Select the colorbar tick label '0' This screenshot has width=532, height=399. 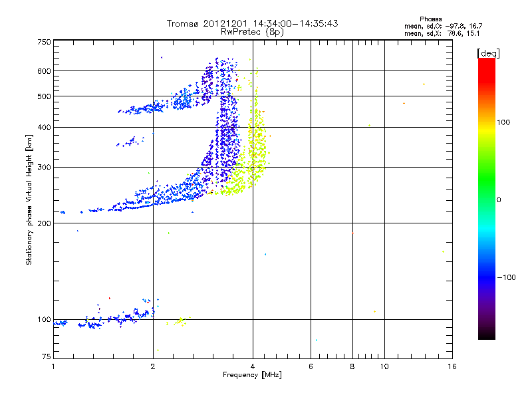[x=499, y=199]
